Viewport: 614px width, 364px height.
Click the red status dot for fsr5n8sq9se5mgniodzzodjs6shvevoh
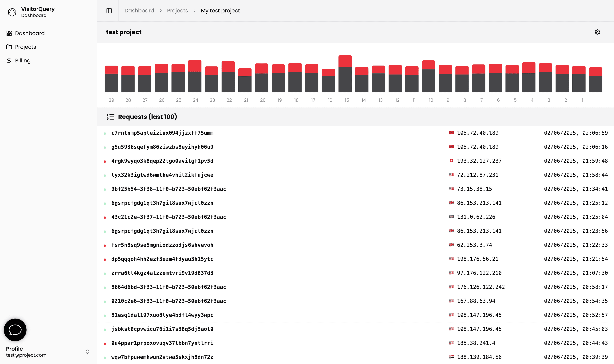[x=105, y=245]
